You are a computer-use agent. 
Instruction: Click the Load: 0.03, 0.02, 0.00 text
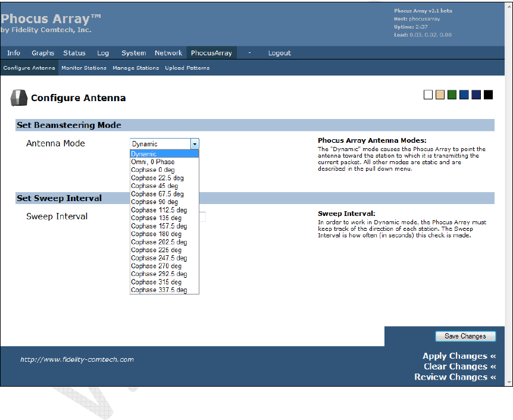[423, 35]
